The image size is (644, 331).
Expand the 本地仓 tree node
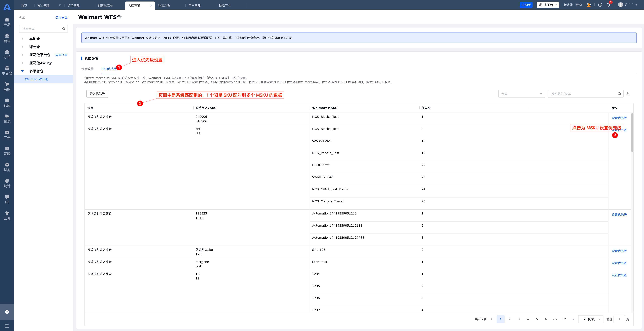(x=22, y=39)
